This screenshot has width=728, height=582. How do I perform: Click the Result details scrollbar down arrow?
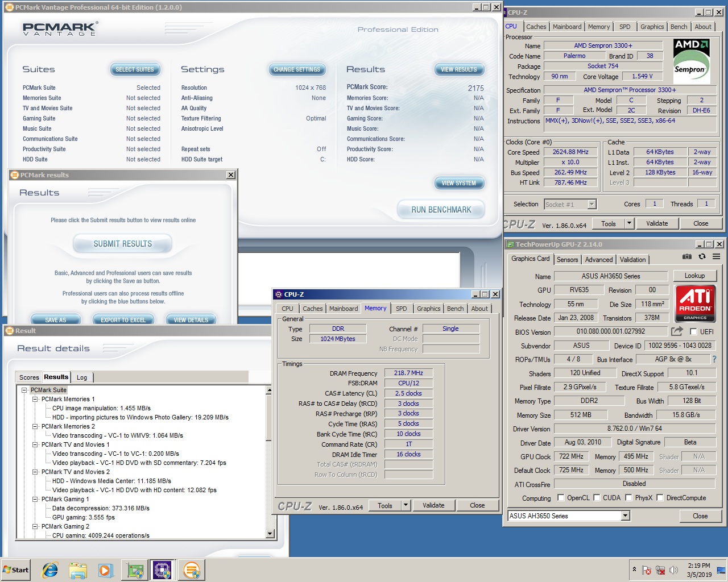270,534
